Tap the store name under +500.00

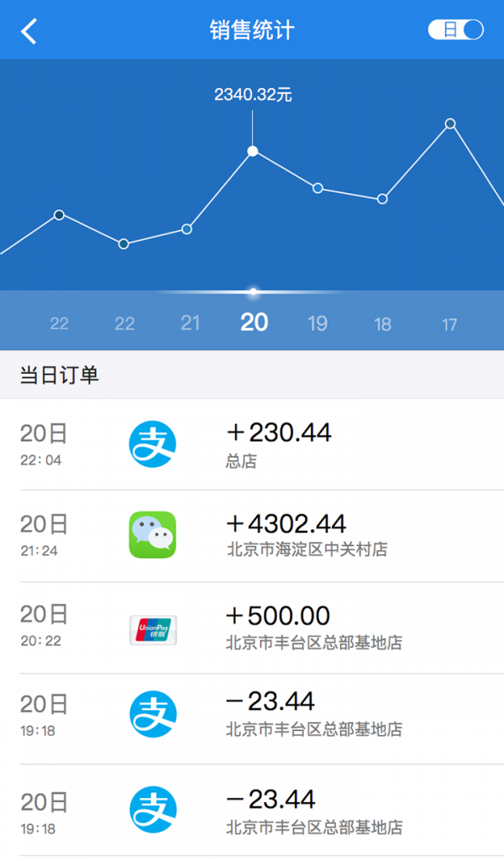point(314,643)
